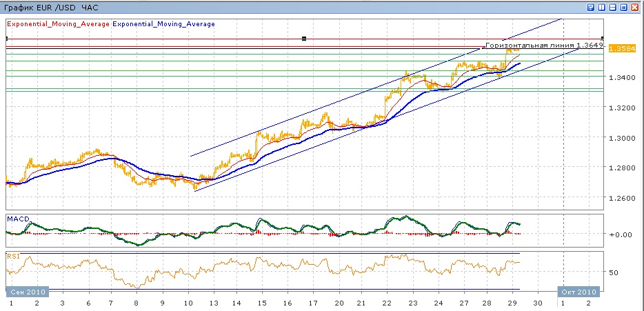The height and width of the screenshot is (311, 644).
Task: Click the blue question mark help icon
Action: click(591, 7)
